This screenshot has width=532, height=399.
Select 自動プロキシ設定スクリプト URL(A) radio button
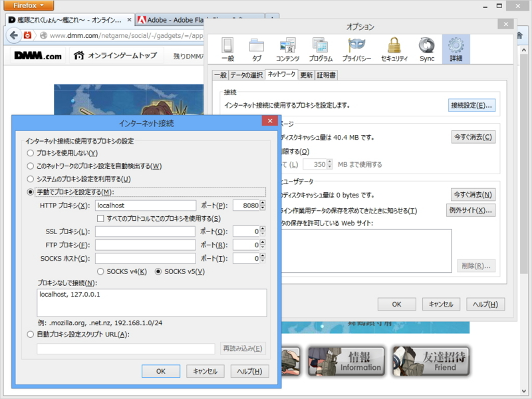click(x=30, y=334)
